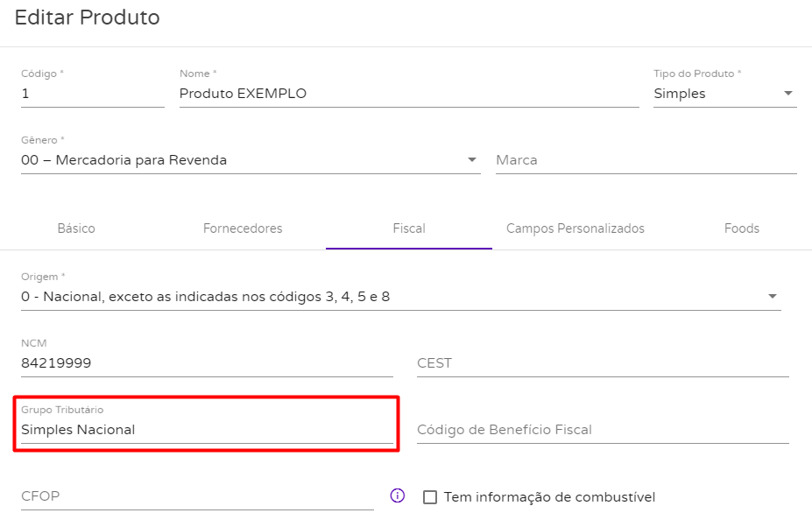
Task: Switch to the Básico tab
Action: tap(76, 228)
